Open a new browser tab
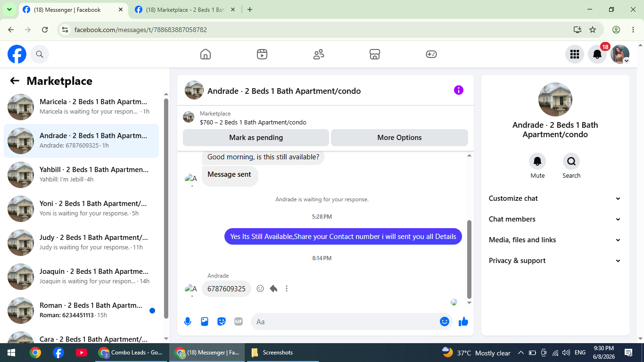The height and width of the screenshot is (362, 644). coord(250,9)
